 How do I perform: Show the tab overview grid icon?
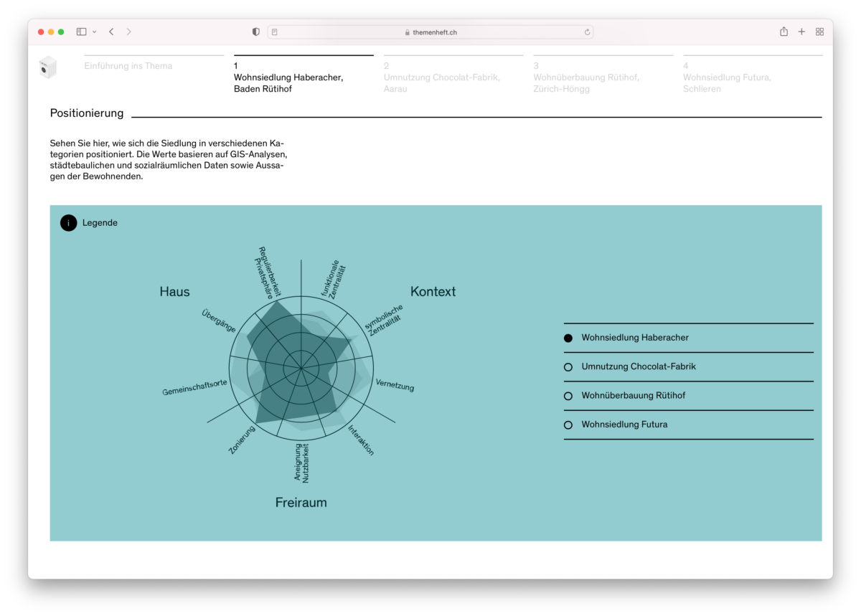pos(819,32)
